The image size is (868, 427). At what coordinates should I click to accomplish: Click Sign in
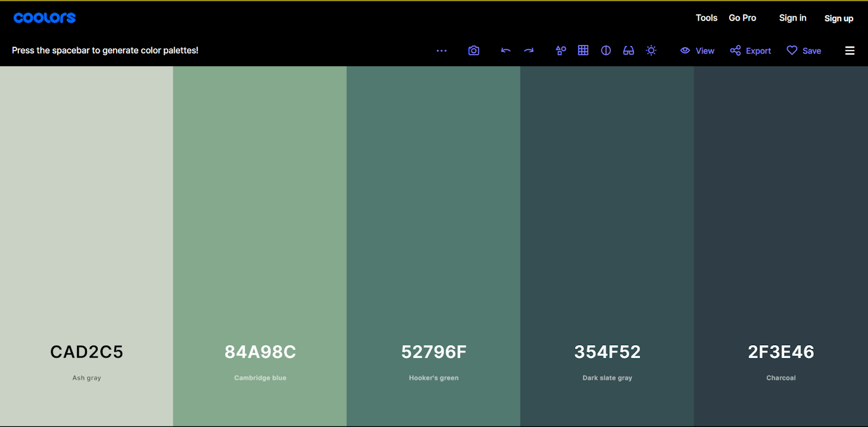(793, 18)
